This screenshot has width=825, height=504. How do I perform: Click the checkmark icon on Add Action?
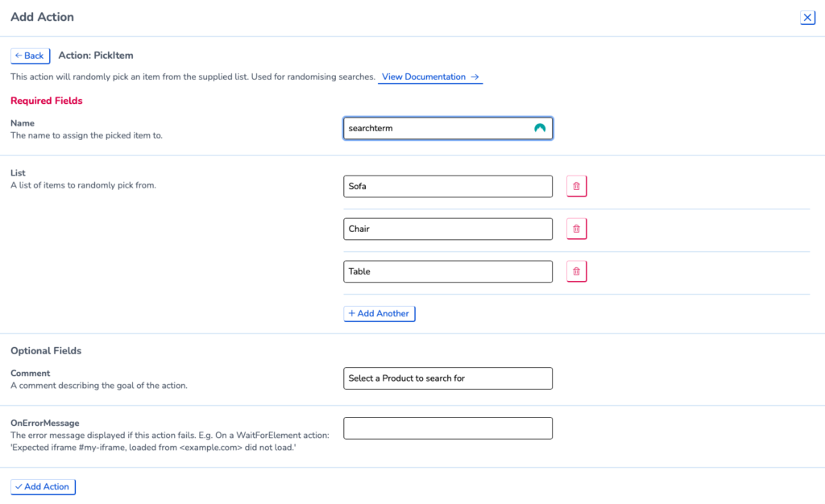click(19, 486)
